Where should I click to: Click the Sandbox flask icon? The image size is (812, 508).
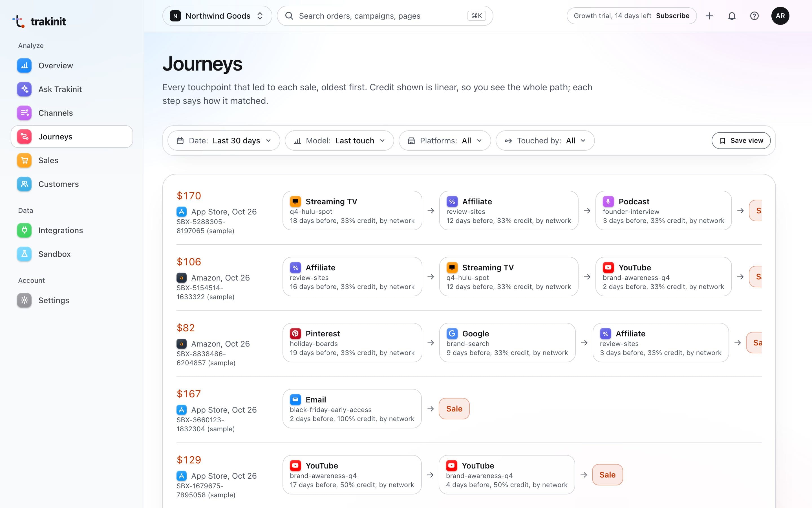[x=24, y=254]
